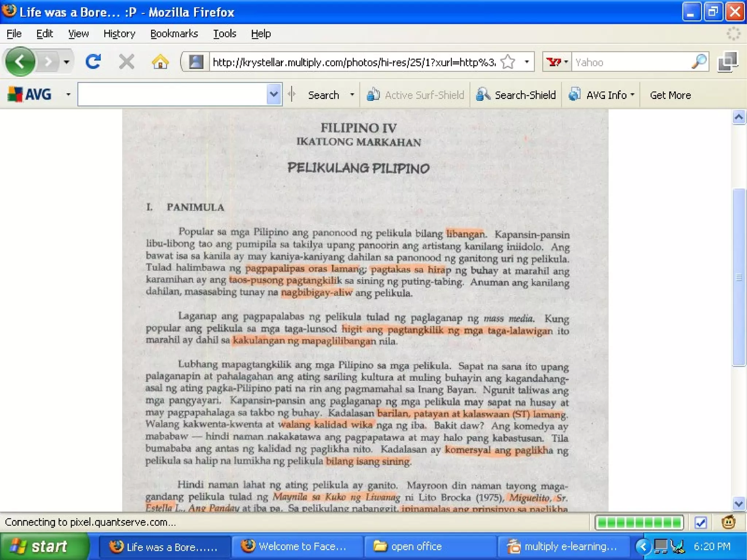This screenshot has height=560, width=747.
Task: Open the back/forward history dropdown arrow
Action: tap(66, 62)
